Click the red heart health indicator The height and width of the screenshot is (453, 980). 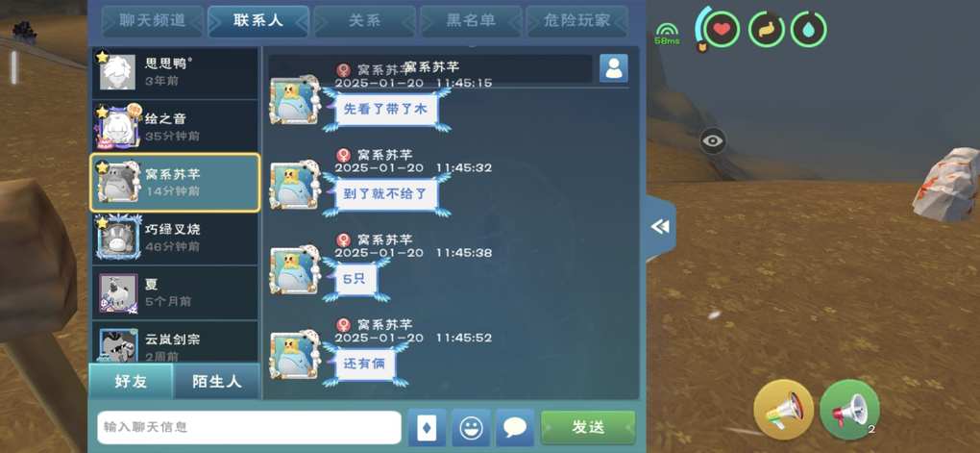(722, 29)
